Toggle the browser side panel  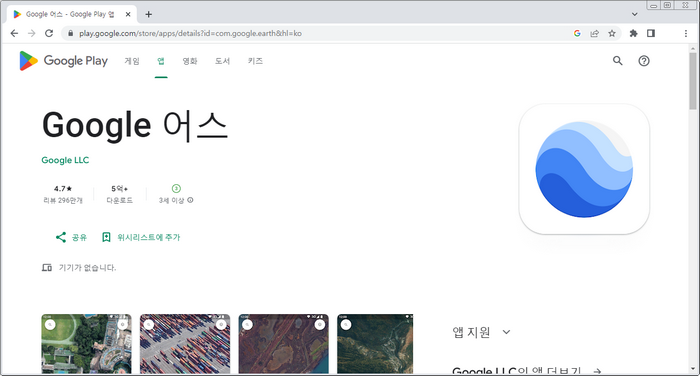pyautogui.click(x=651, y=33)
